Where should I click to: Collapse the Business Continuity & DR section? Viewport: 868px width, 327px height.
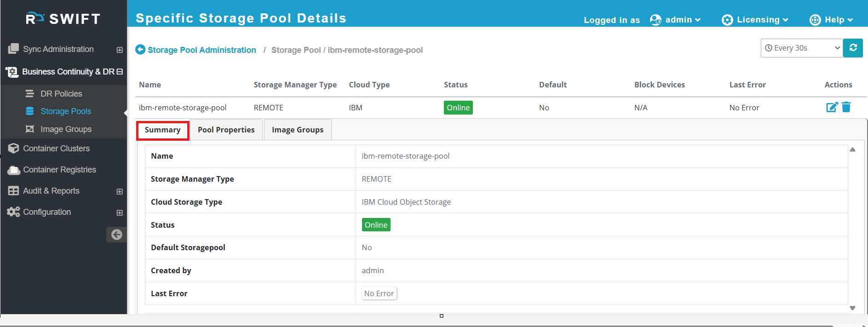[x=120, y=72]
